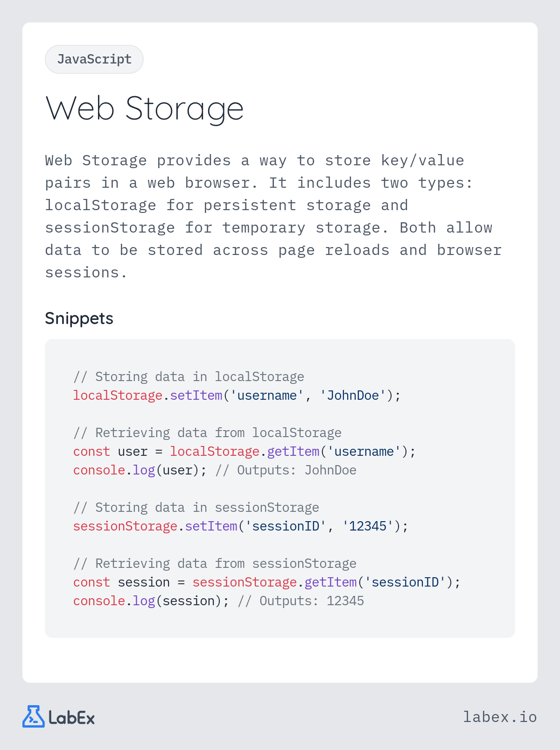The width and height of the screenshot is (560, 750).
Task: Click the Web Storage description paragraph
Action: click(x=273, y=216)
